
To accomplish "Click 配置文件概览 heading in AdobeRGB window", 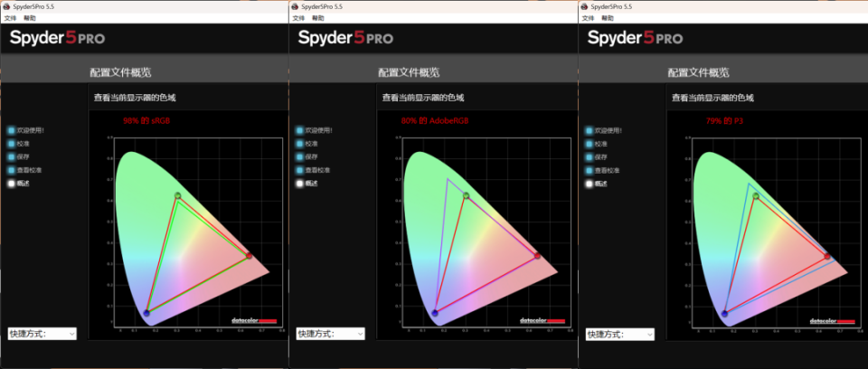I will (409, 72).
